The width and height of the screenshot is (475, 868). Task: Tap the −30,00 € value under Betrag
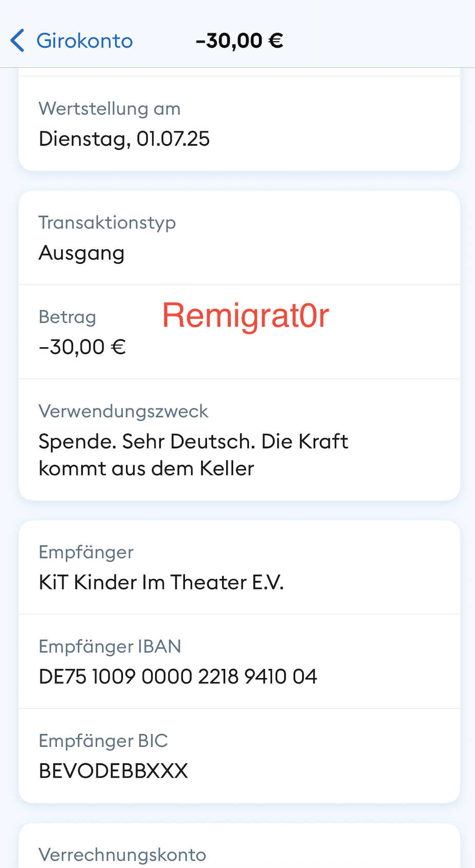tap(83, 347)
